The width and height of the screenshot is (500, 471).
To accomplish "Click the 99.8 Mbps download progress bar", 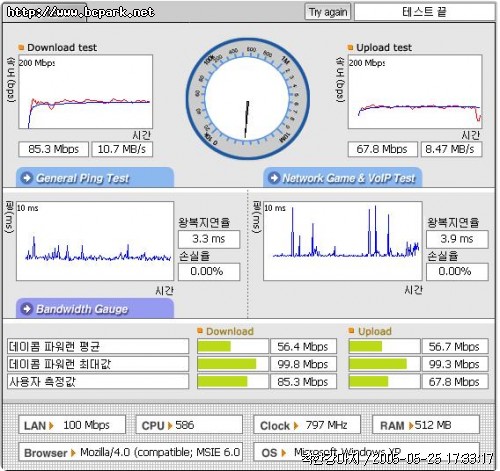I will coord(233,364).
